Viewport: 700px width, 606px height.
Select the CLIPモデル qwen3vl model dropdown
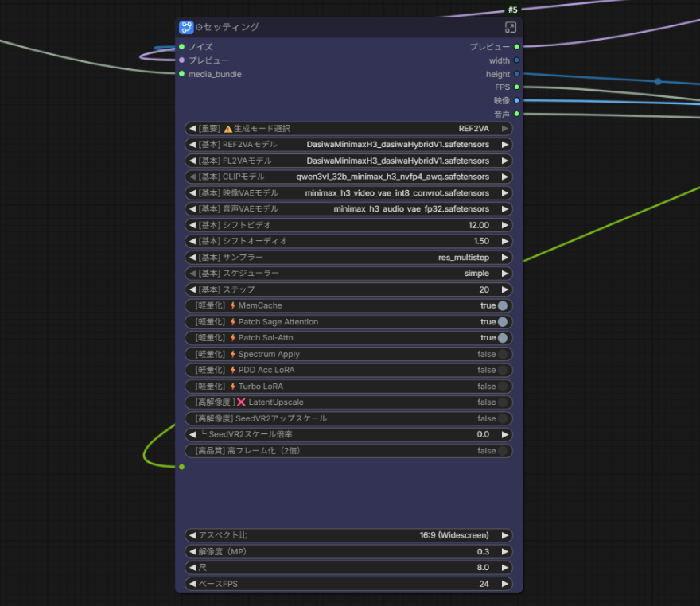point(348,177)
